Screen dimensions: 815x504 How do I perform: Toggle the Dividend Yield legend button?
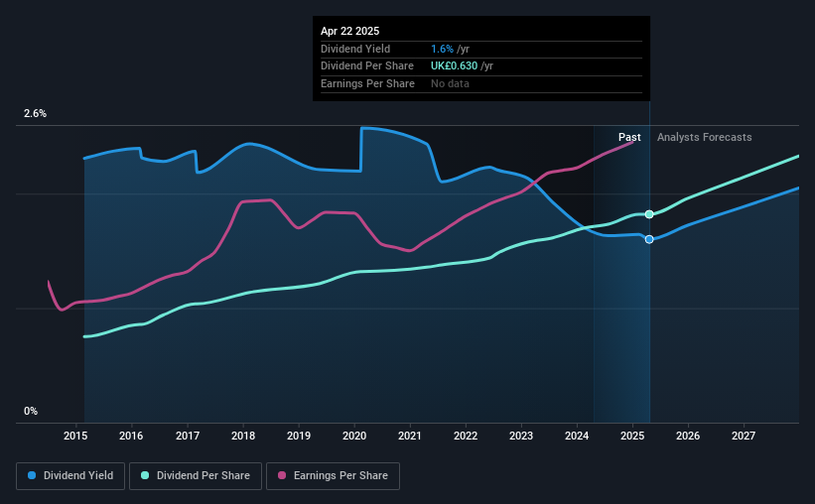click(70, 476)
